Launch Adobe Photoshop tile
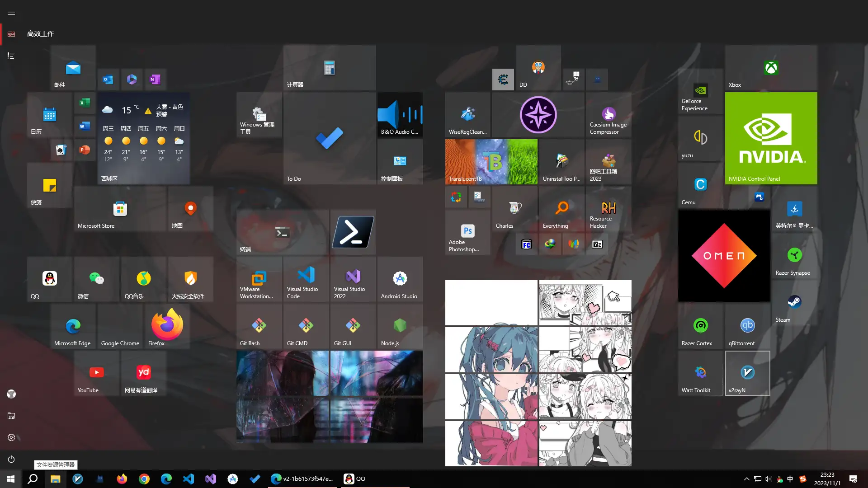The image size is (868, 488). click(467, 232)
